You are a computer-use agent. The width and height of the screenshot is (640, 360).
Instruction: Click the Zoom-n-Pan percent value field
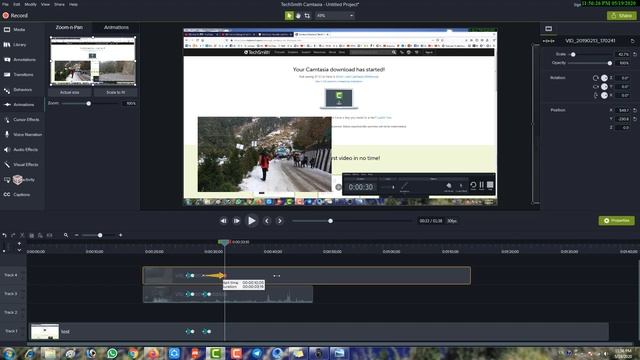click(x=129, y=104)
